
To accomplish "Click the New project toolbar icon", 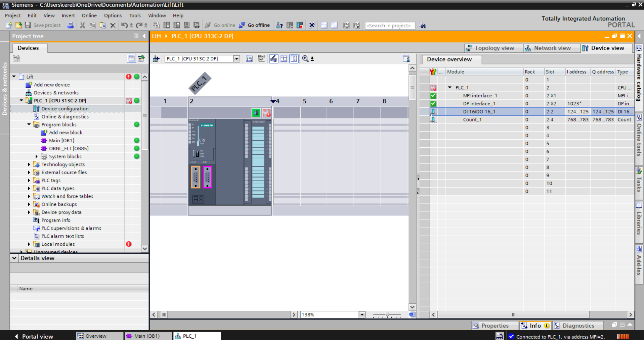I will 9,25.
